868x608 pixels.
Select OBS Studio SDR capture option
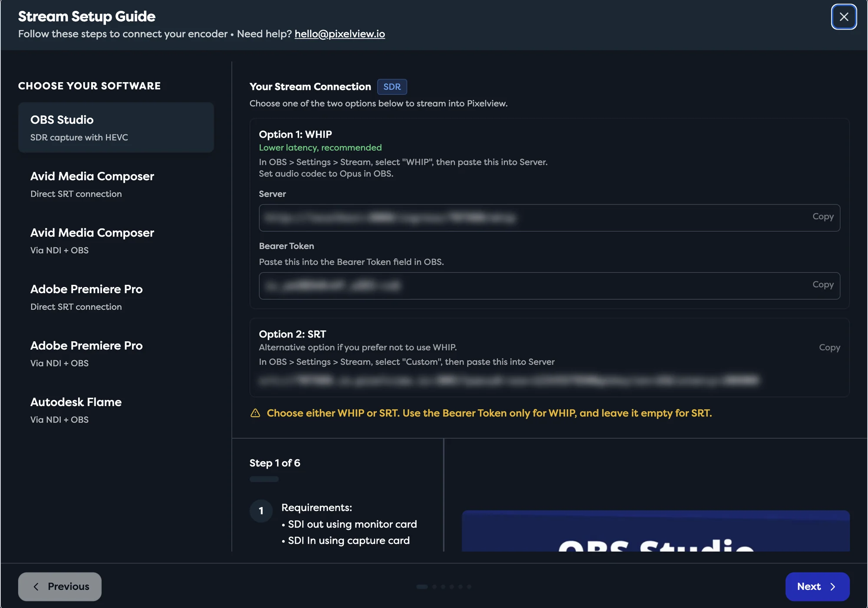(x=116, y=127)
